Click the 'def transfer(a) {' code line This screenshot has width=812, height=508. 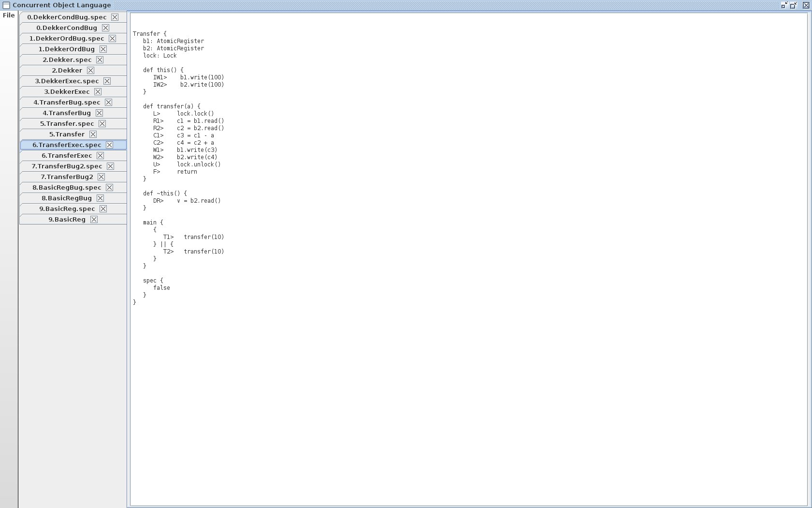pyautogui.click(x=172, y=106)
